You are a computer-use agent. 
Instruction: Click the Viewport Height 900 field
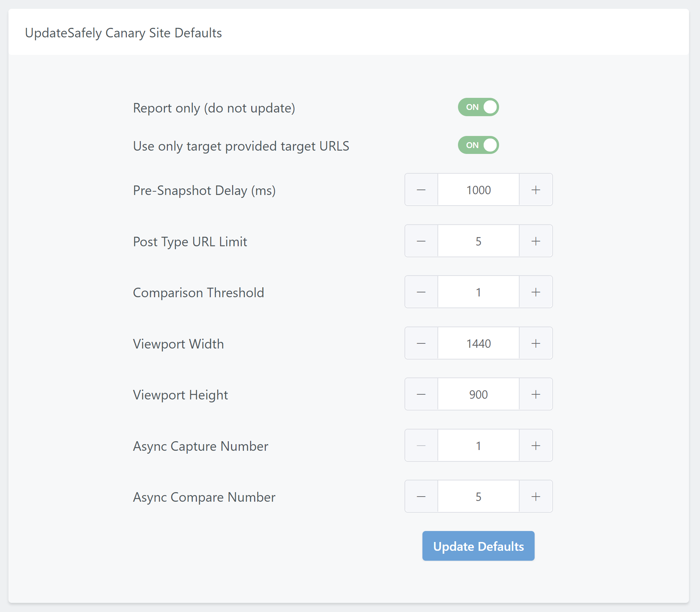point(479,394)
